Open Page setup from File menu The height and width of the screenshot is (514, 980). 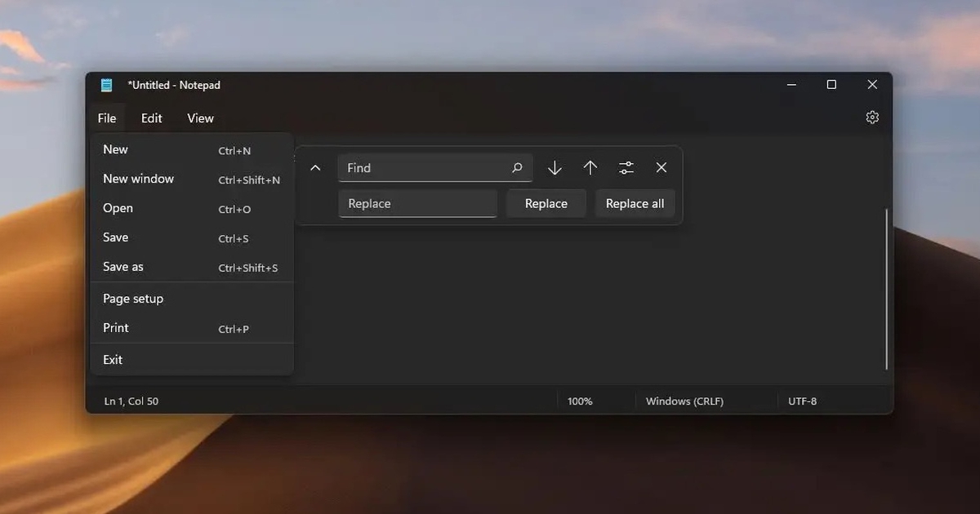192,299
